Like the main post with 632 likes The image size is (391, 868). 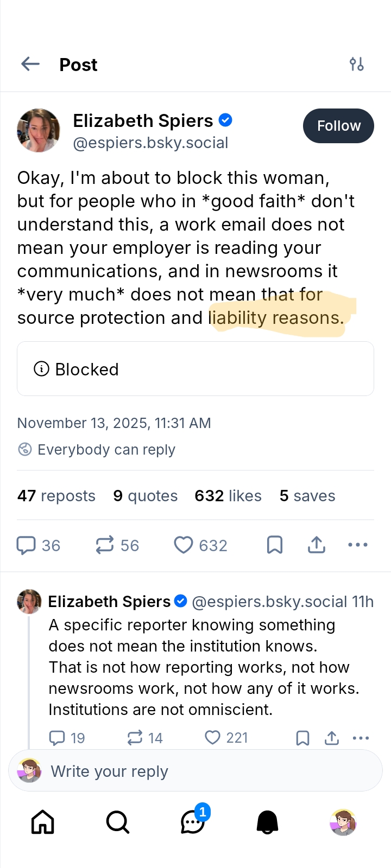click(x=184, y=545)
